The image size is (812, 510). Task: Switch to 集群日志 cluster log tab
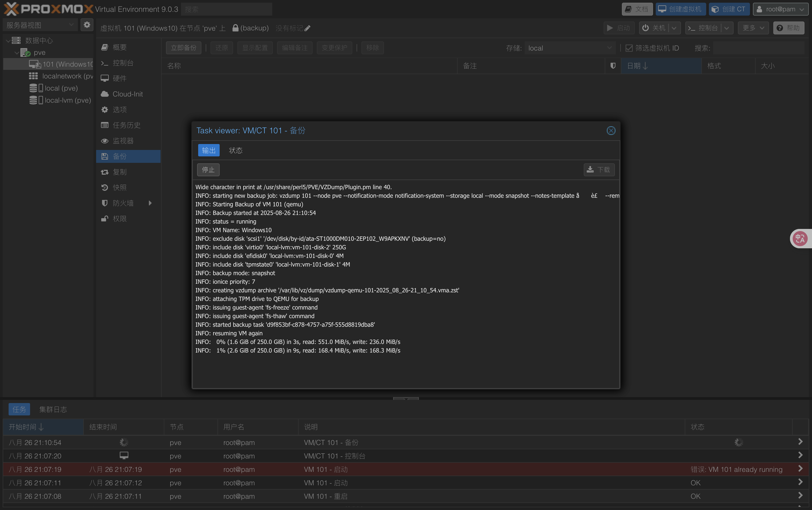(53, 410)
